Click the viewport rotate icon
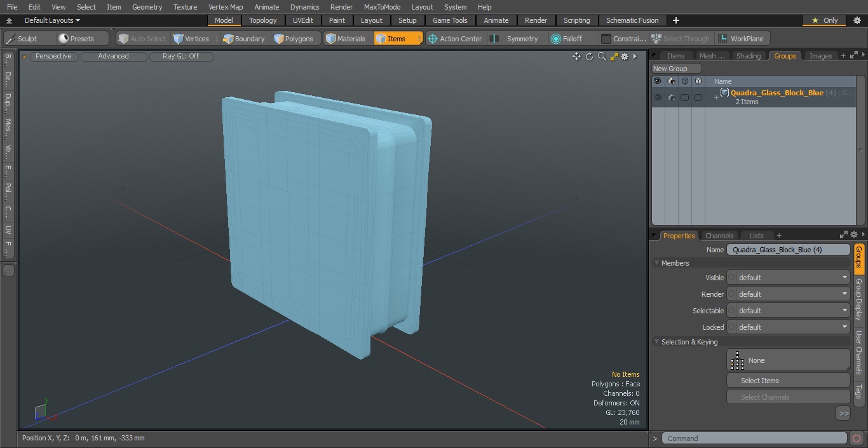The height and width of the screenshot is (448, 868). coord(589,57)
